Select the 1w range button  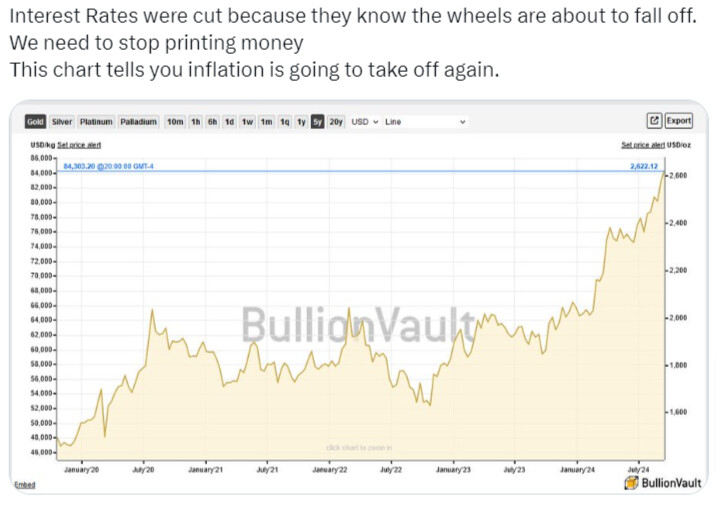pyautogui.click(x=247, y=122)
